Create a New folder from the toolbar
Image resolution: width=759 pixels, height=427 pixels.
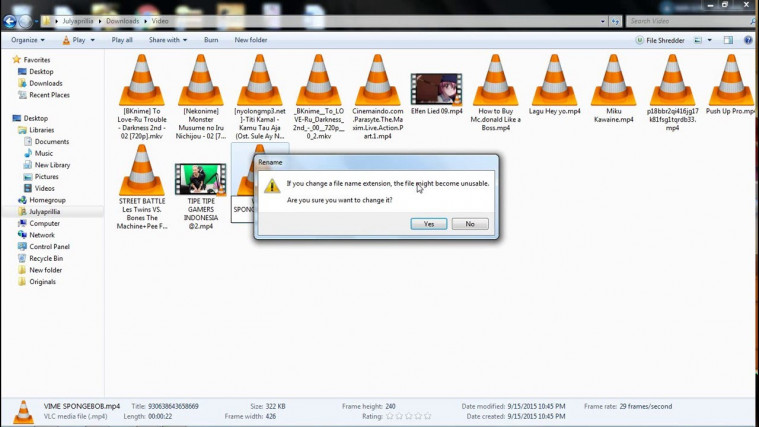click(x=251, y=40)
